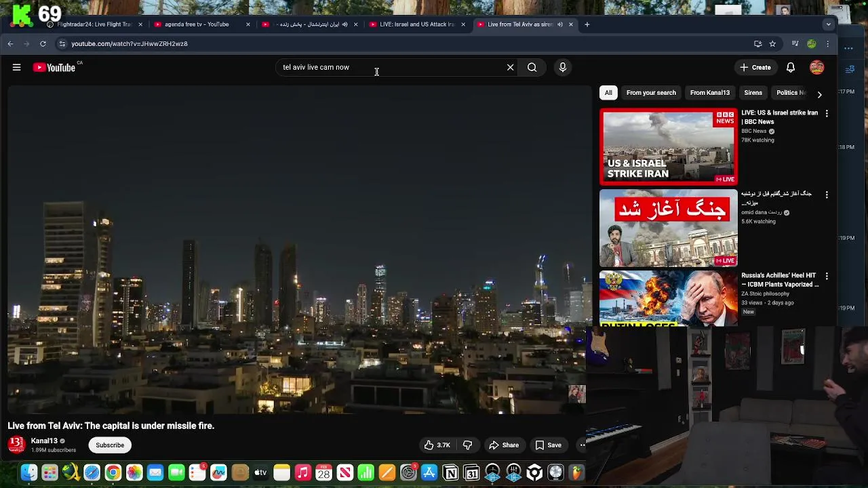Reload the YouTube page
The height and width of the screenshot is (488, 868).
(43, 43)
